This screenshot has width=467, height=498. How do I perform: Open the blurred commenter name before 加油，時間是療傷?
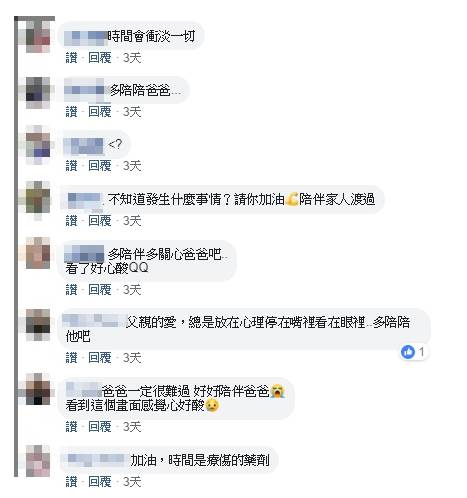[96, 460]
